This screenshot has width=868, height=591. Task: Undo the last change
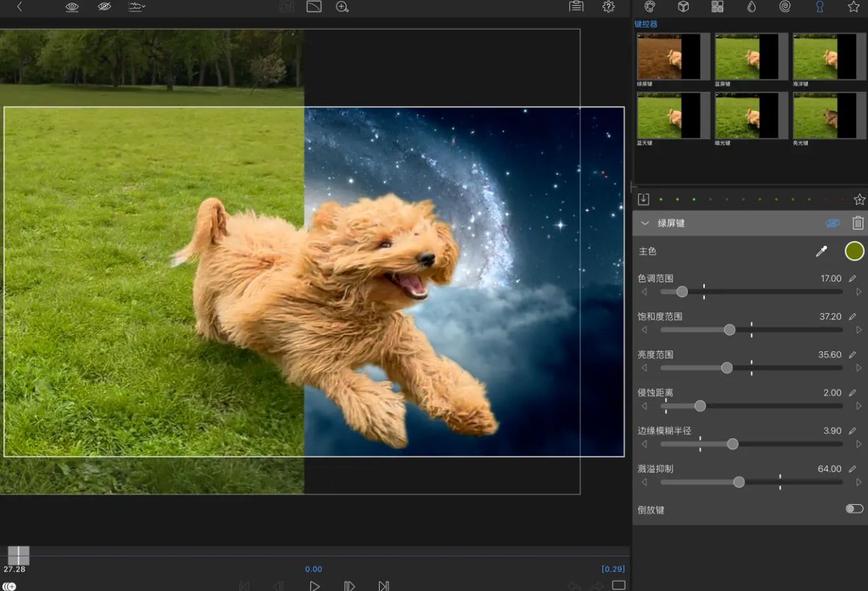pyautogui.click(x=575, y=586)
